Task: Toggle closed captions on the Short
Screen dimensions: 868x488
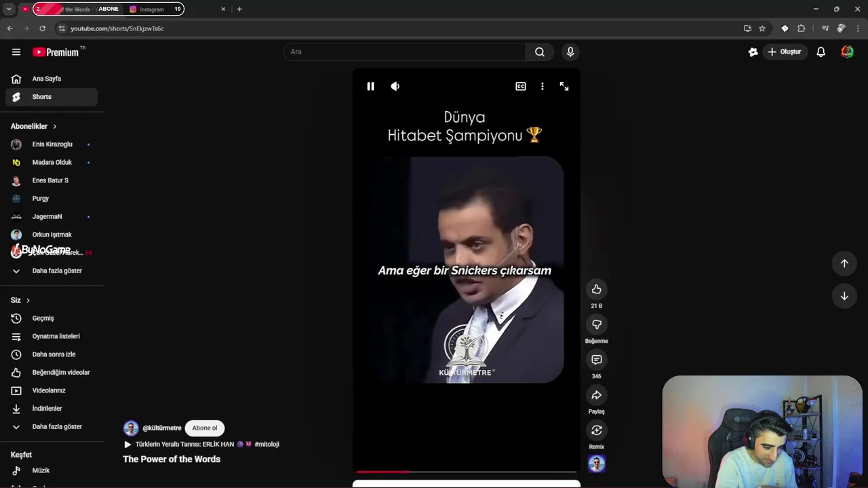Action: click(x=521, y=86)
